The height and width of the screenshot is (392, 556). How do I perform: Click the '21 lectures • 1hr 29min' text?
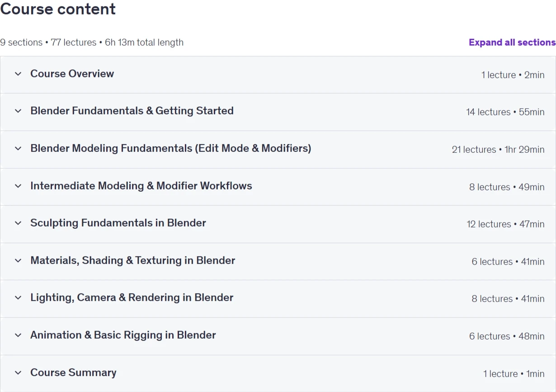(498, 150)
